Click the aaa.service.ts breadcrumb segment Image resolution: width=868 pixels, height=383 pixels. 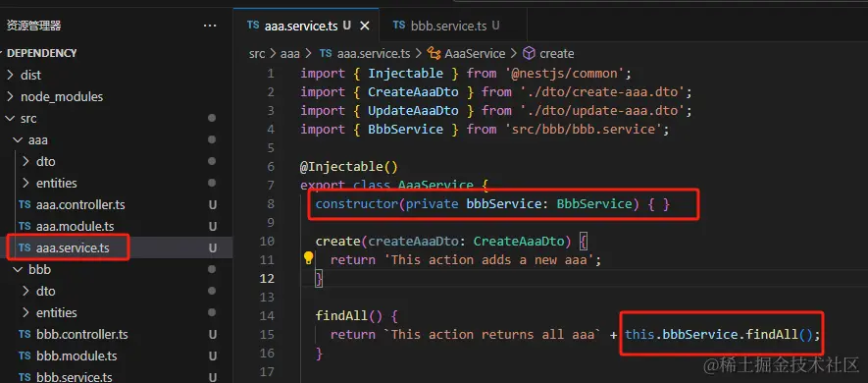(374, 54)
